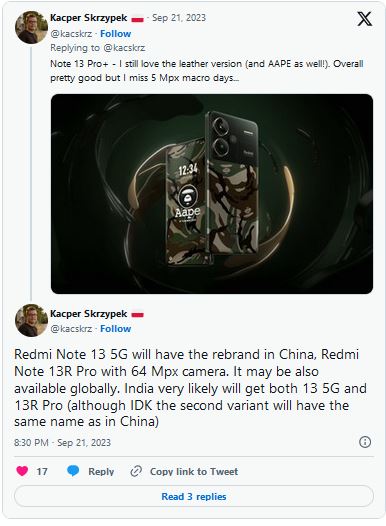Image resolution: width=386 pixels, height=526 pixels.
Task: Expand the thread with Read 3 replies
Action: click(194, 496)
